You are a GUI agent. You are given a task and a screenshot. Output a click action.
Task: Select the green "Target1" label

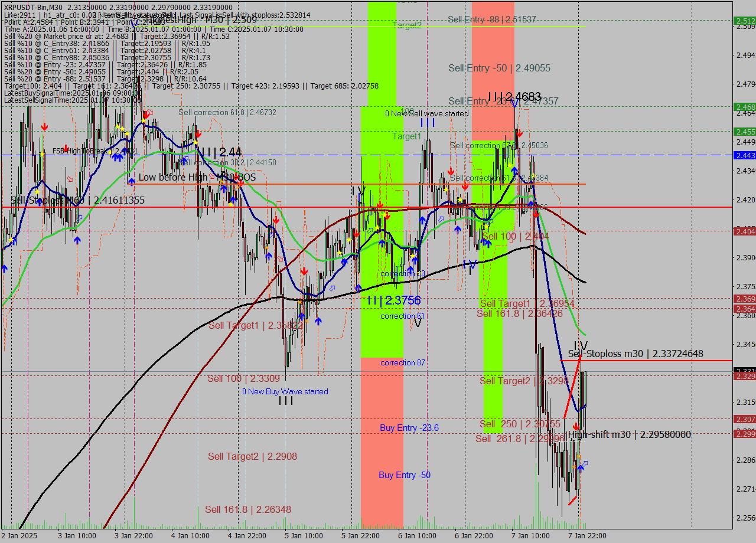pyautogui.click(x=407, y=136)
